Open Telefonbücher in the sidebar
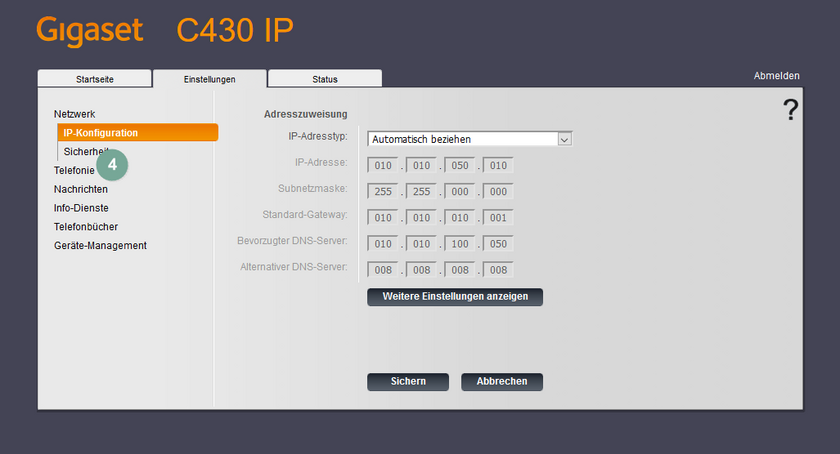The image size is (840, 454). tap(86, 227)
